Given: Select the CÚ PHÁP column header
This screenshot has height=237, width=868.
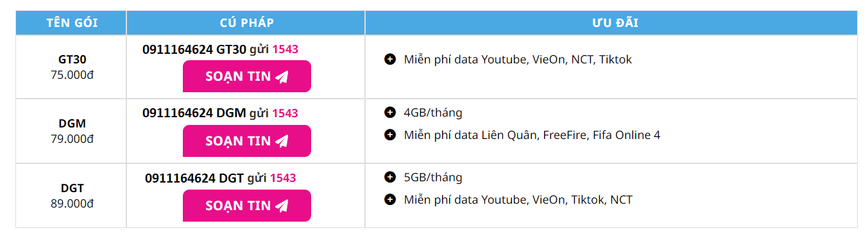Looking at the screenshot, I should [246, 23].
